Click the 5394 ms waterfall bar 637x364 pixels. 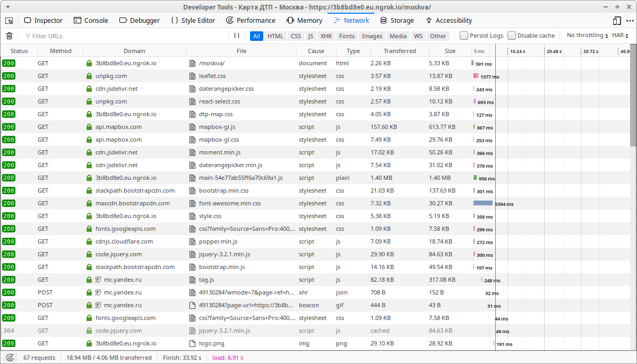tap(483, 203)
